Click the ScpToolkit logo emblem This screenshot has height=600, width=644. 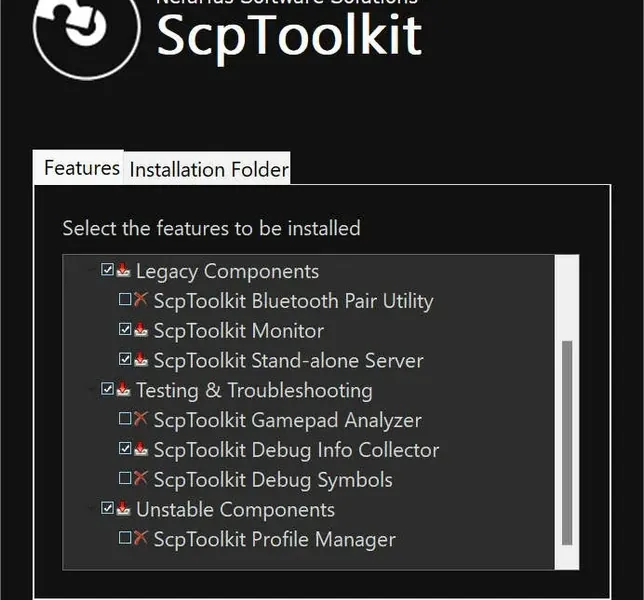[87, 37]
